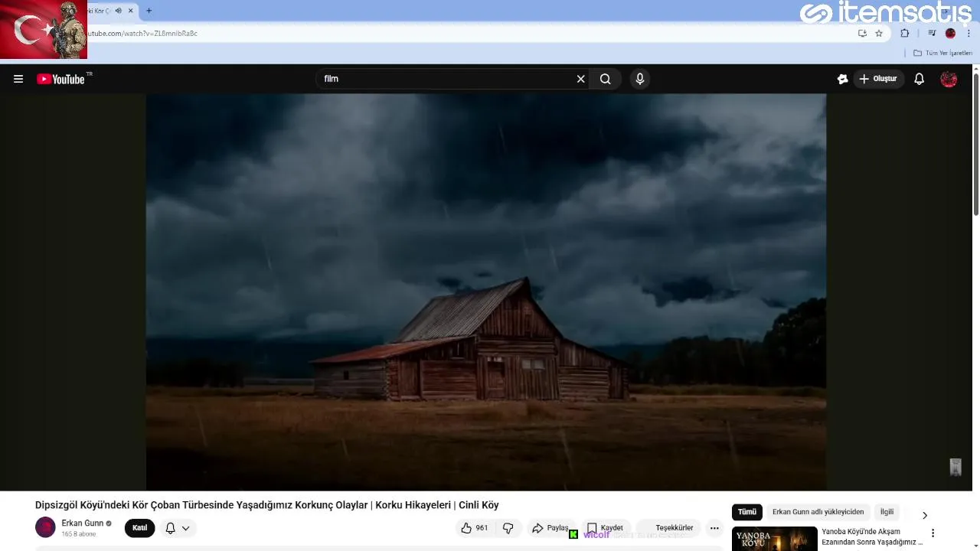This screenshot has width=980, height=551.
Task: Open Yanoba Köyü recommended video thumbnail
Action: (x=775, y=539)
